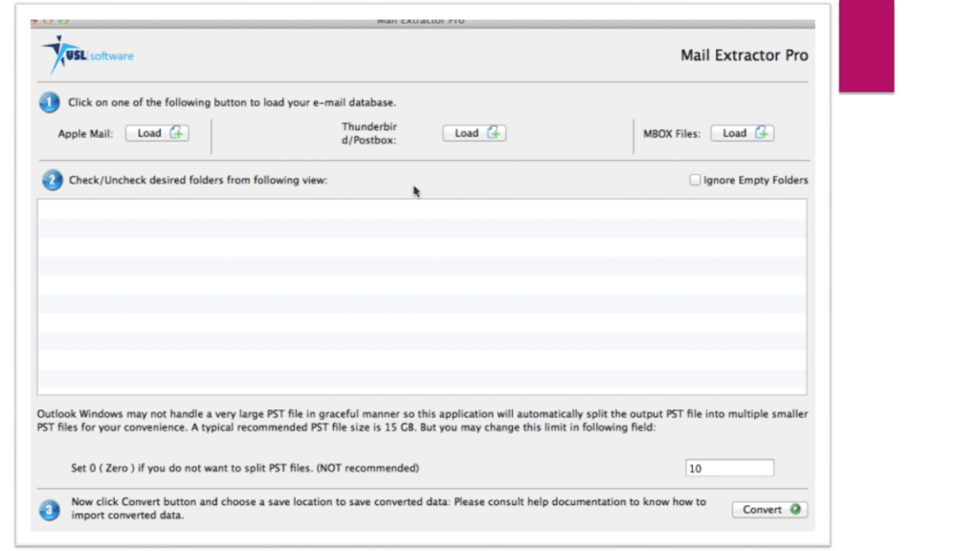
Task: Load the Apple Mail database
Action: tap(157, 133)
